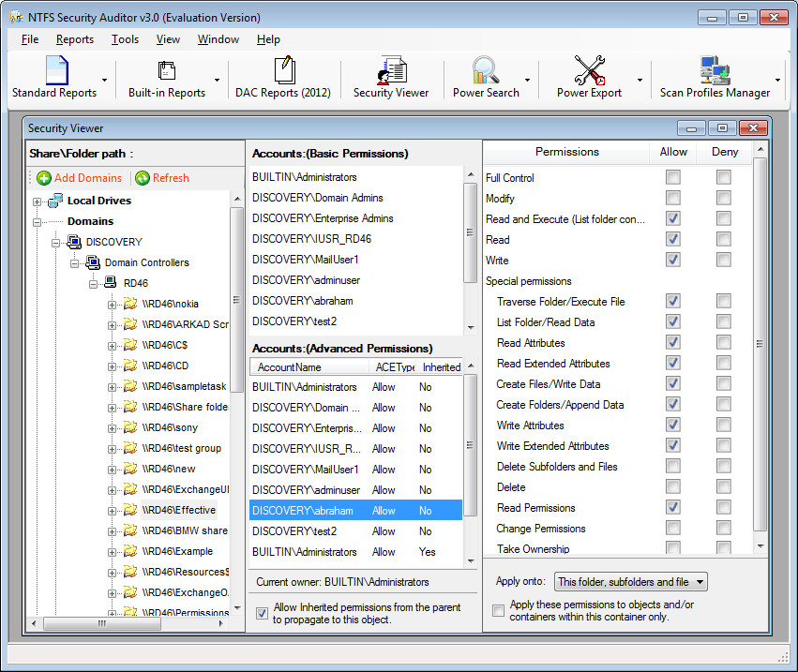
Task: Click the \\RD46\C$ share folder icon
Action: 130,345
